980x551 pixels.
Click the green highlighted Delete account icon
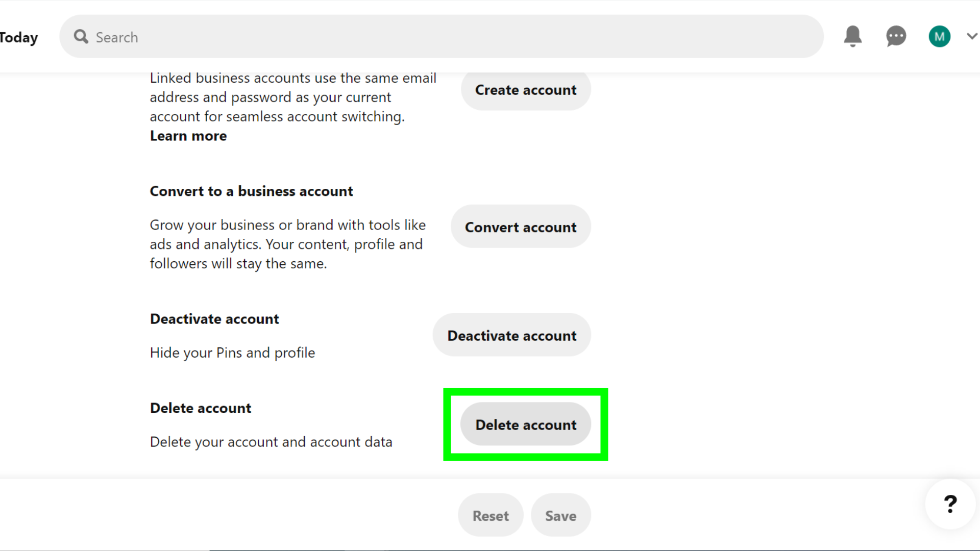tap(526, 424)
